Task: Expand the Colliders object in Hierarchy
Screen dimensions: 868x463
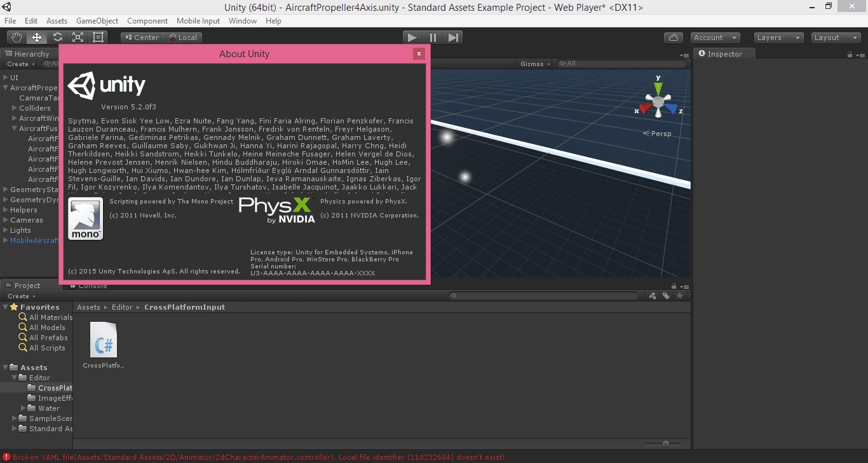Action: tap(15, 108)
